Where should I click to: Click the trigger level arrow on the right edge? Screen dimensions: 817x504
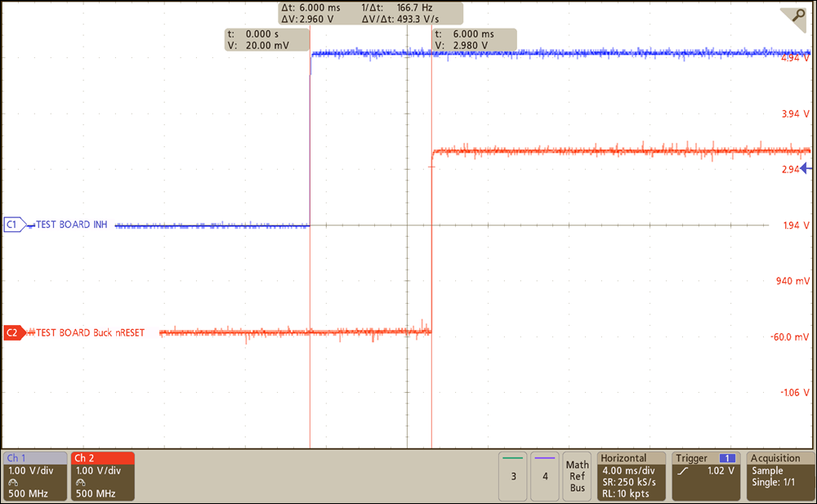pos(803,169)
